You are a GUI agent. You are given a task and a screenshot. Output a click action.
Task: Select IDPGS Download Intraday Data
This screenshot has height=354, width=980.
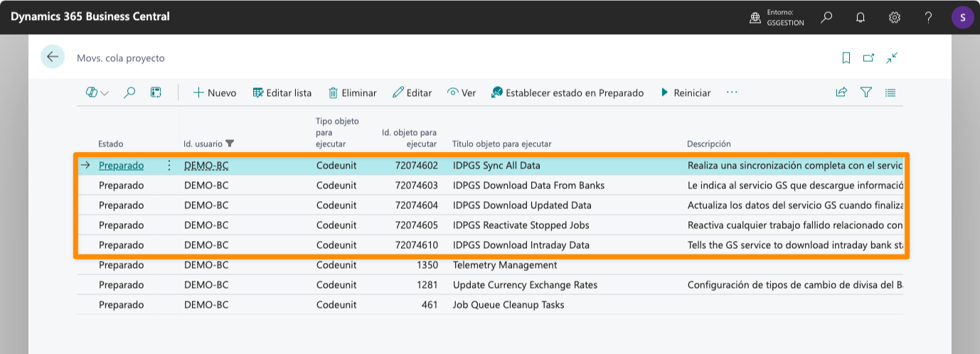point(521,245)
